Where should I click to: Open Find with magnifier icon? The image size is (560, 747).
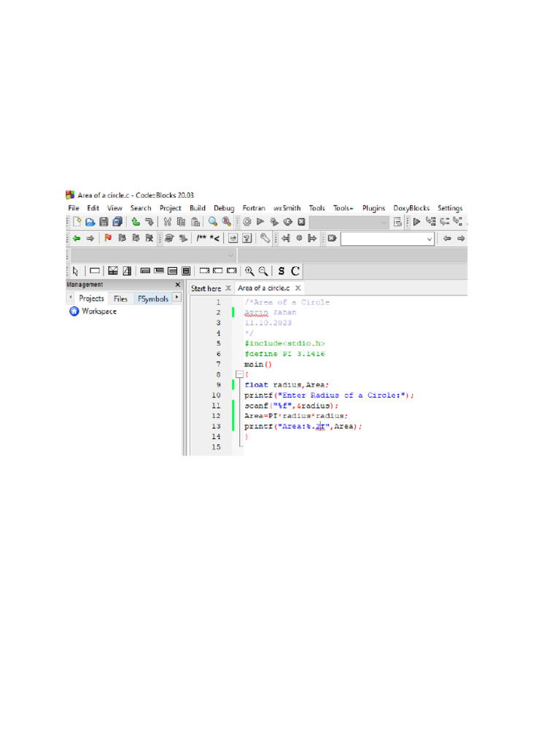pos(213,222)
